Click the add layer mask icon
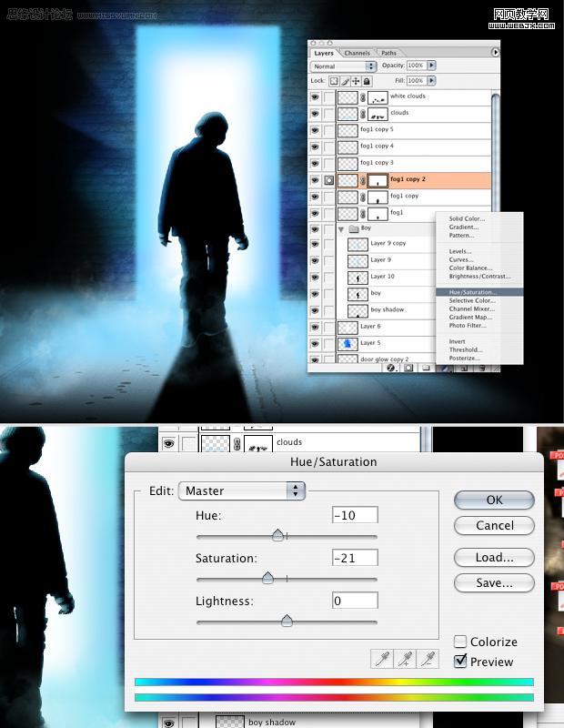The image size is (564, 728). point(409,368)
